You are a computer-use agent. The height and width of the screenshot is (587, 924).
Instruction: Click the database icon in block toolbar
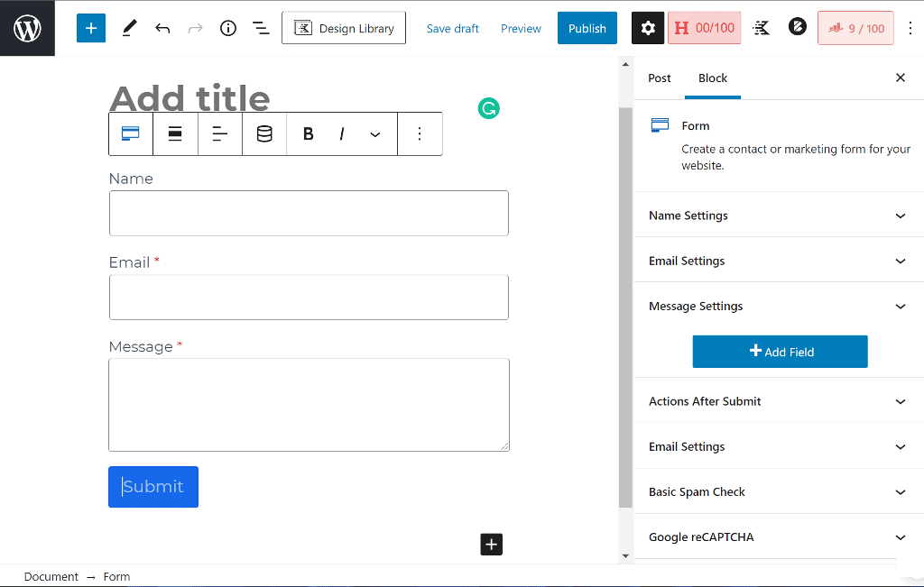pyautogui.click(x=264, y=133)
